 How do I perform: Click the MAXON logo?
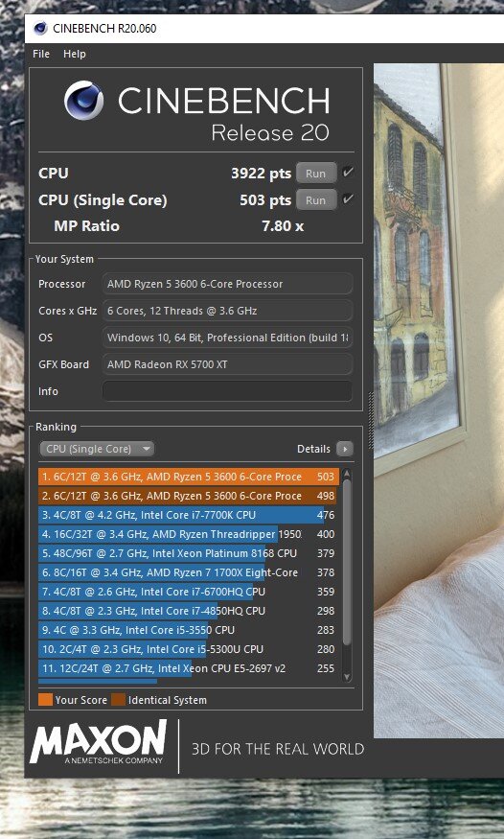pos(99,742)
